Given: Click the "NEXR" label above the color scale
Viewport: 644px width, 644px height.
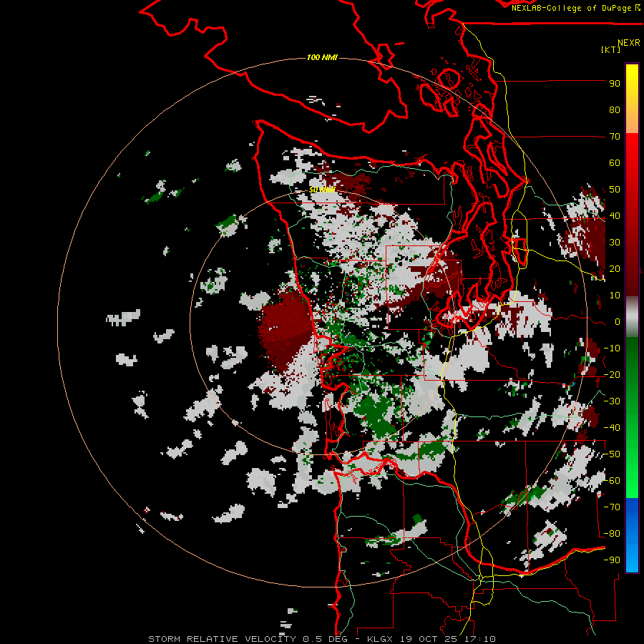Looking at the screenshot, I should [629, 43].
